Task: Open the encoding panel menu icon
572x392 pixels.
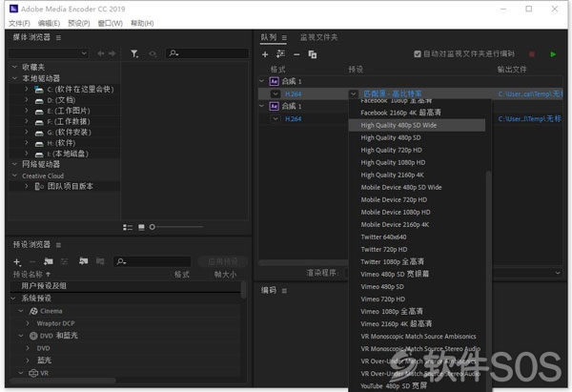Action: (x=284, y=291)
